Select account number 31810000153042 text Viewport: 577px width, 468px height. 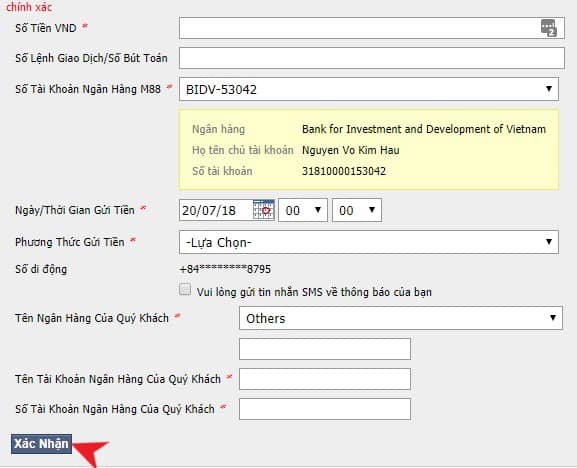344,171
